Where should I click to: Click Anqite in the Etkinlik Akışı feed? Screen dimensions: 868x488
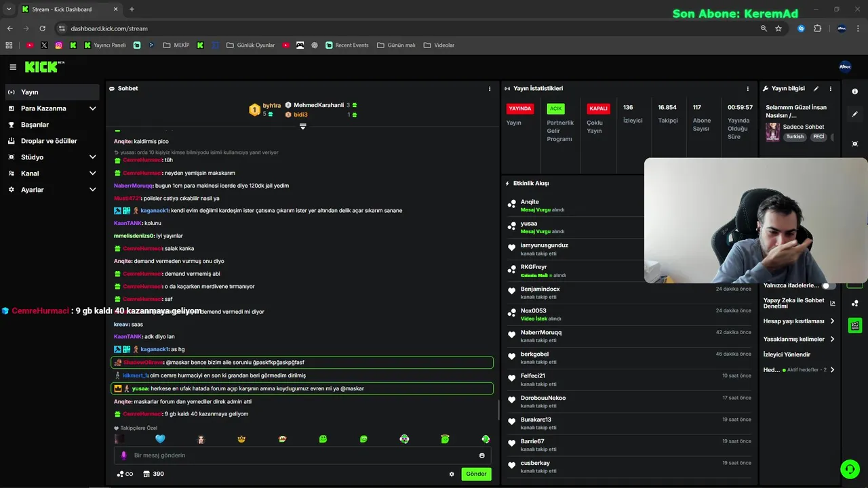pyautogui.click(x=530, y=202)
